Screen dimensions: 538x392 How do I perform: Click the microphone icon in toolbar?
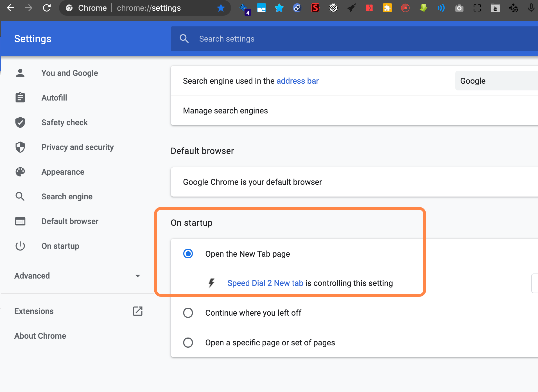coord(531,8)
